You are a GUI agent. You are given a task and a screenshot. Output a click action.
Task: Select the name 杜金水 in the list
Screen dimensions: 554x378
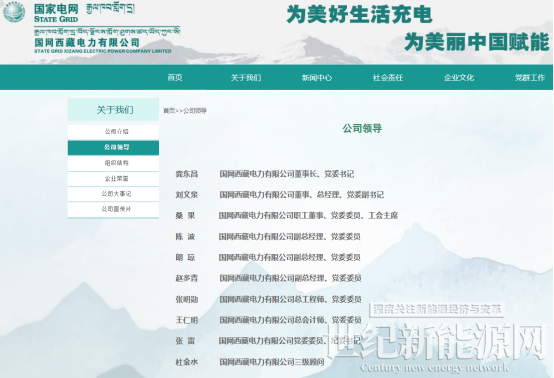coord(187,362)
